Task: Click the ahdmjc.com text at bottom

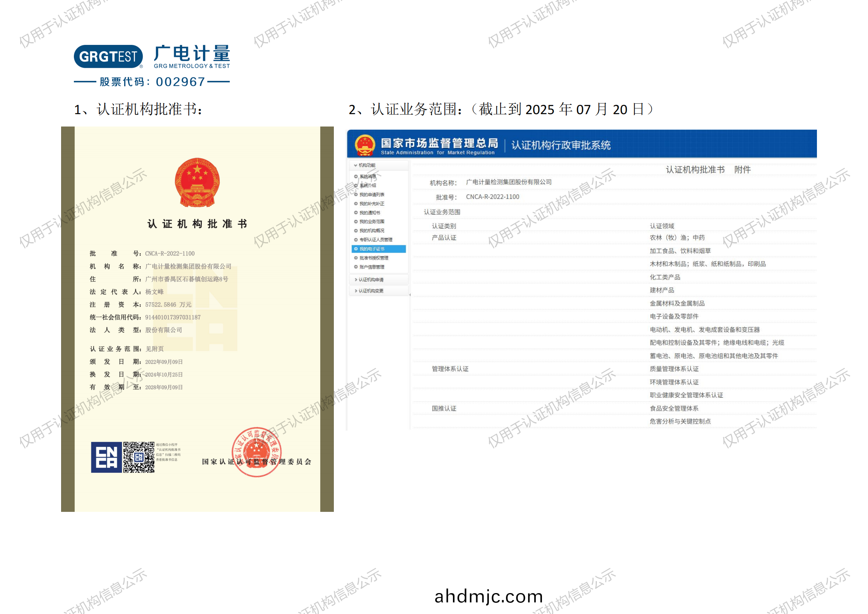Action: tap(489, 596)
